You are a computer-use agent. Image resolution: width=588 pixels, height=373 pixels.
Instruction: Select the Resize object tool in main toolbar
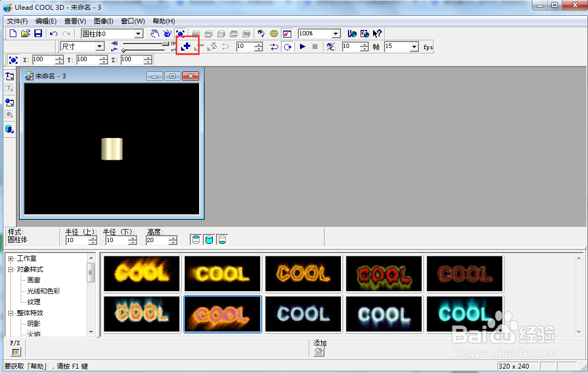[181, 34]
